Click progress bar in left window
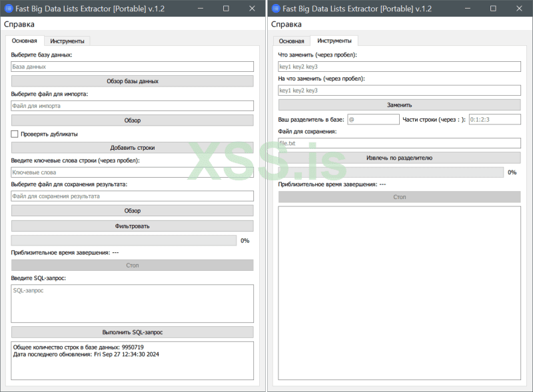 click(x=124, y=240)
